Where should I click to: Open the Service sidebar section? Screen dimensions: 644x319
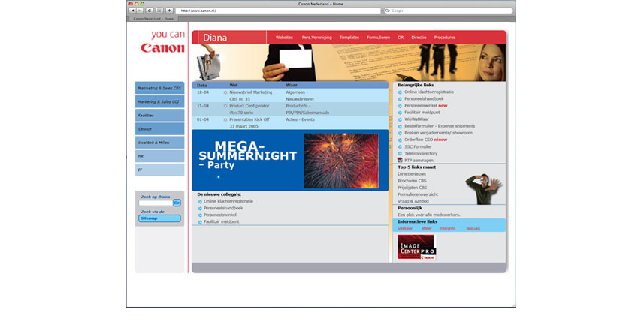(x=160, y=129)
